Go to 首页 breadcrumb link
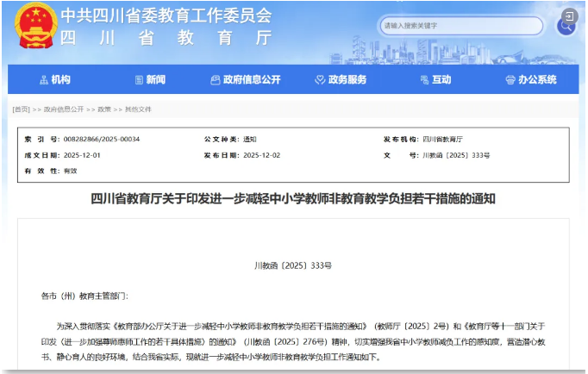 (x=21, y=109)
